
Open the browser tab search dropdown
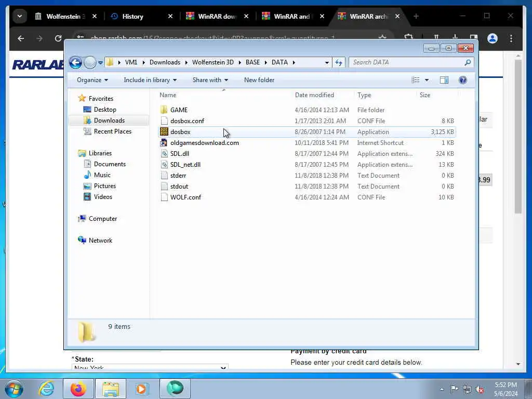tap(20, 16)
